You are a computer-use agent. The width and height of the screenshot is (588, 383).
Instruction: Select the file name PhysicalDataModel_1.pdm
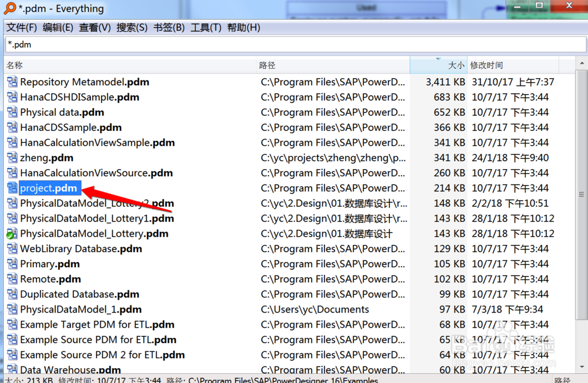pyautogui.click(x=81, y=309)
